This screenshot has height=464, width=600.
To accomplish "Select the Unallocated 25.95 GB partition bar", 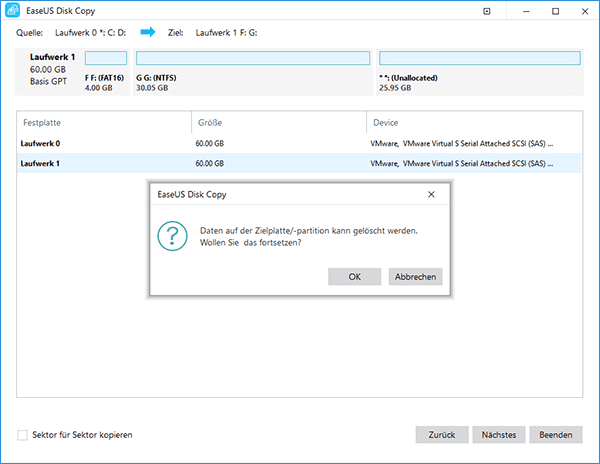I will 480,58.
